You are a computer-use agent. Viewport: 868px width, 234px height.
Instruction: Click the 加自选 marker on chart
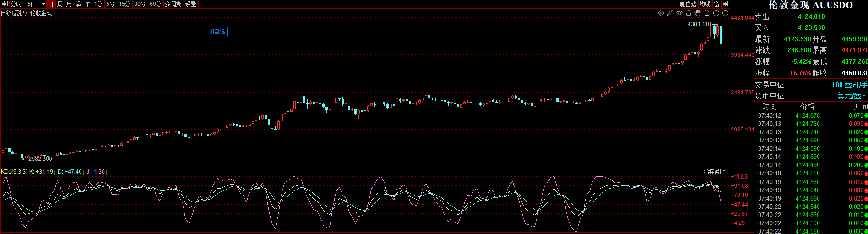tap(217, 32)
